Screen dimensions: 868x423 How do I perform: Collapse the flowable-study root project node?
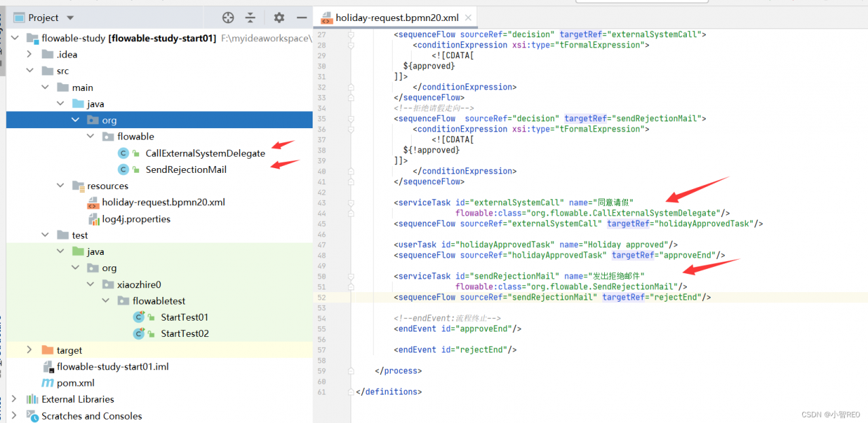[15, 38]
